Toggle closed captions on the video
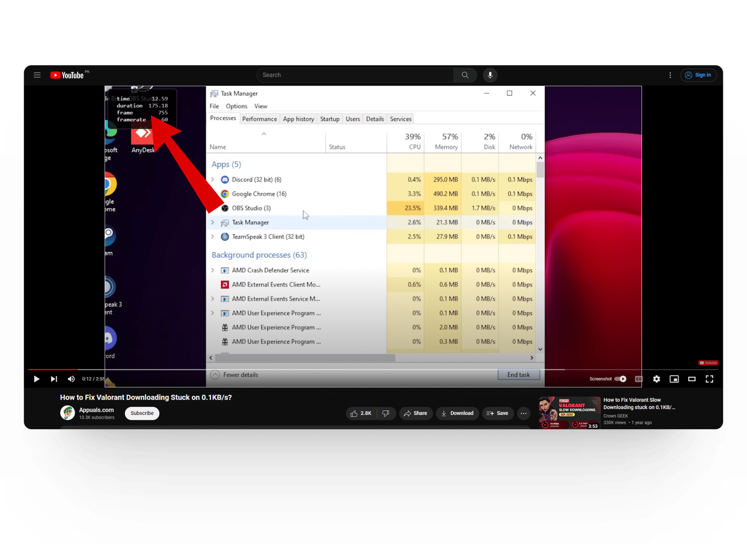Viewport: 747px width, 560px height. click(638, 379)
